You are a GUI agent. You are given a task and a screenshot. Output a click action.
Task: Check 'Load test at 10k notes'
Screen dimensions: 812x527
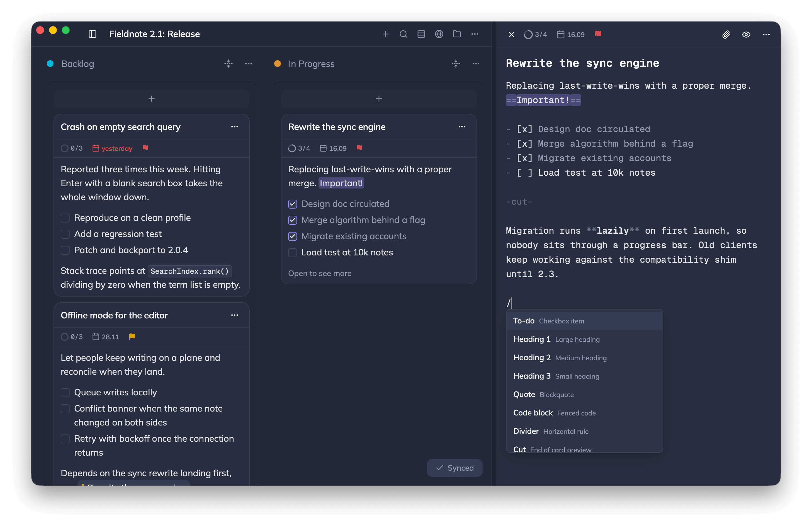click(x=292, y=253)
